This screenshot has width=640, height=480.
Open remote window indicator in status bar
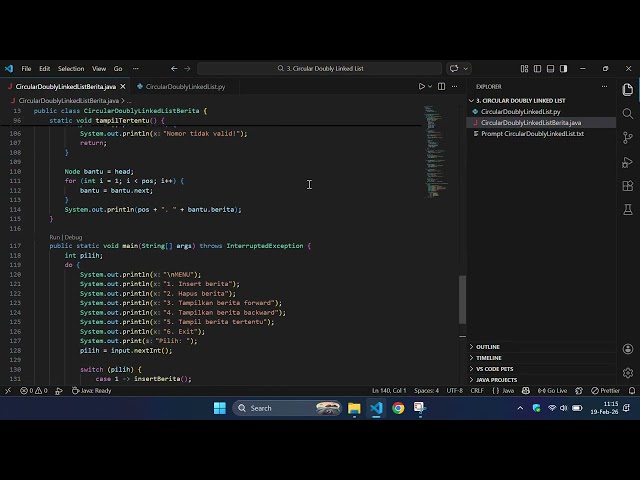coord(8,391)
